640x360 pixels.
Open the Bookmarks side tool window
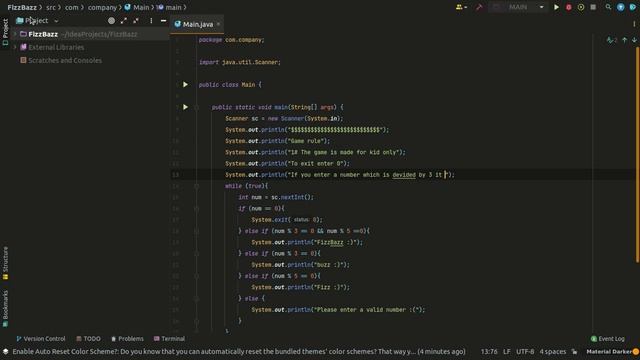[5, 309]
